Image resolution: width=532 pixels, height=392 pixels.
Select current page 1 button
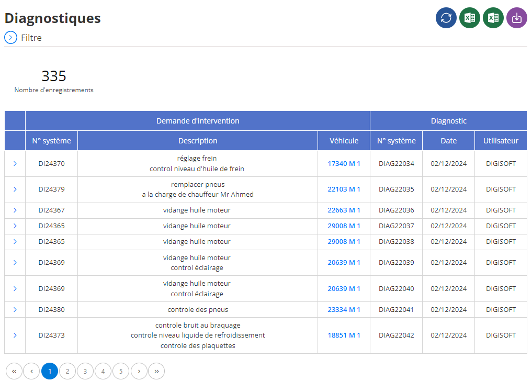click(x=50, y=371)
